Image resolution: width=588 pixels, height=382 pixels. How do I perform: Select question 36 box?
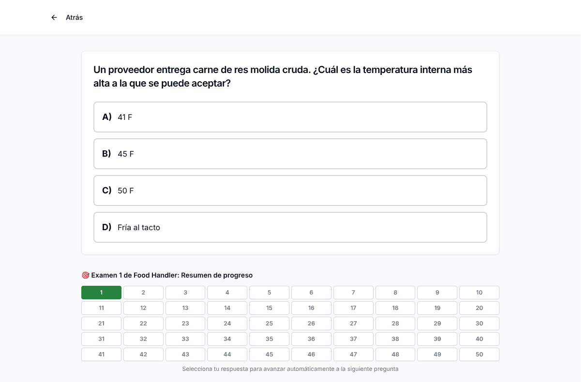[x=311, y=339]
